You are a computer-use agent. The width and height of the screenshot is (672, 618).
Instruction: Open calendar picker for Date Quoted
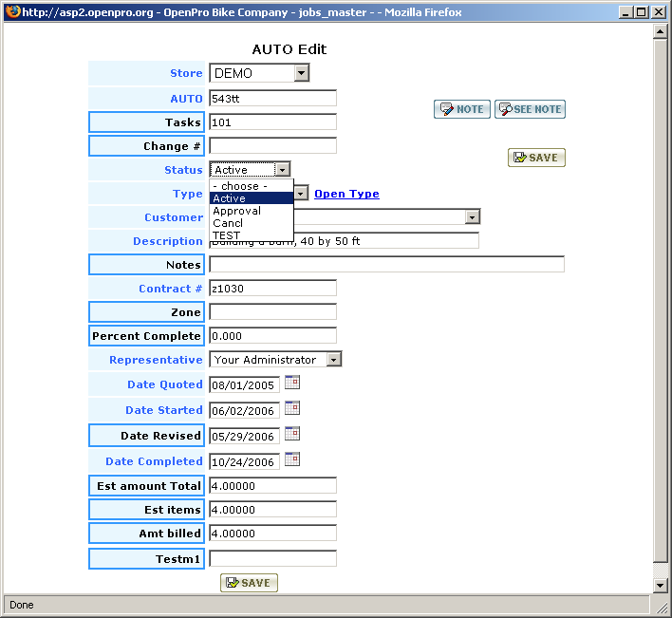click(x=292, y=384)
